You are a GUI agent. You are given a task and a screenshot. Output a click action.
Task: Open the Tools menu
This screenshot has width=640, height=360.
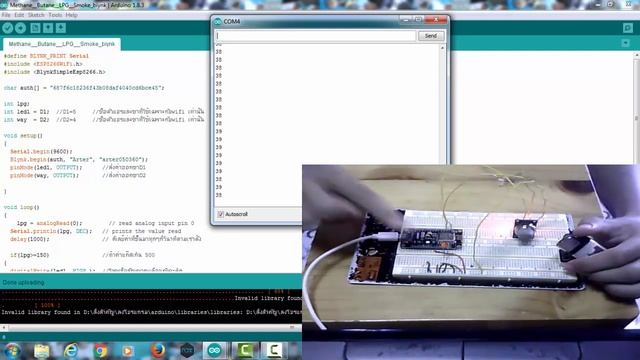(x=55, y=15)
